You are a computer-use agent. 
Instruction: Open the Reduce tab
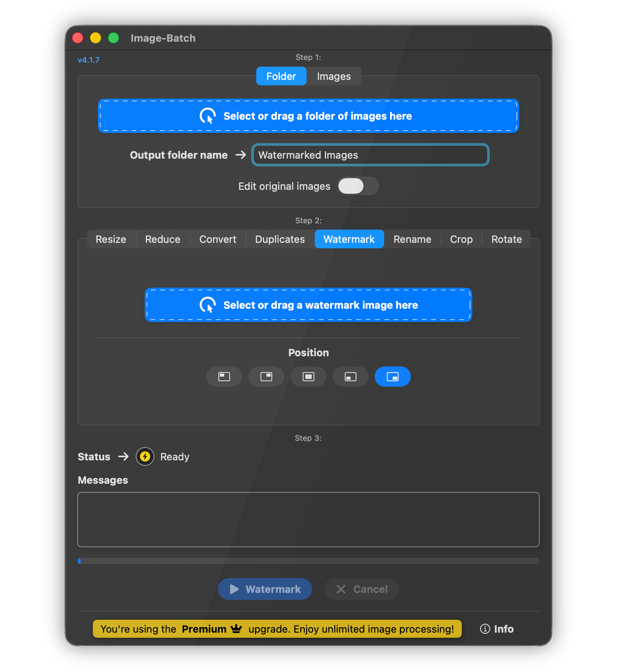163,239
